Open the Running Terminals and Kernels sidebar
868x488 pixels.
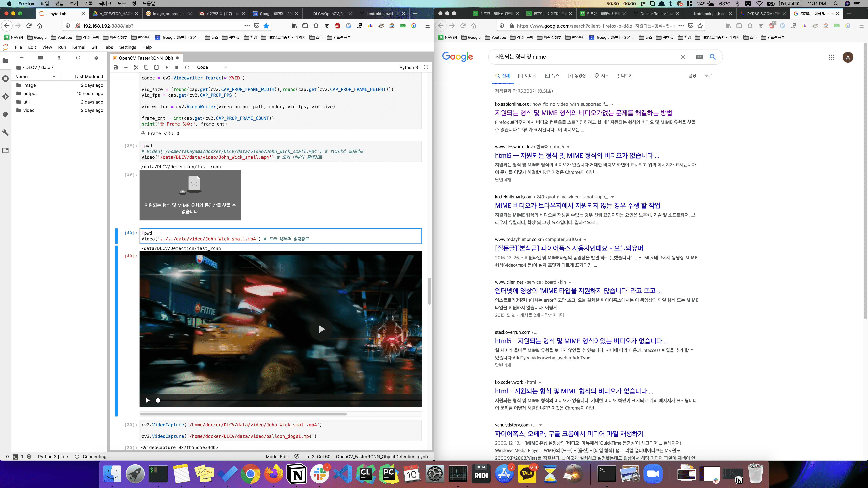click(x=5, y=78)
